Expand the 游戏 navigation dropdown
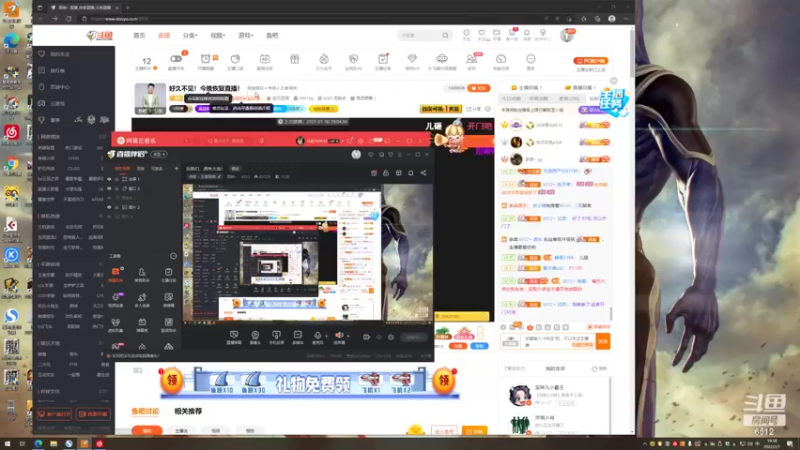Screen dimensions: 800x450 (x=245, y=36)
